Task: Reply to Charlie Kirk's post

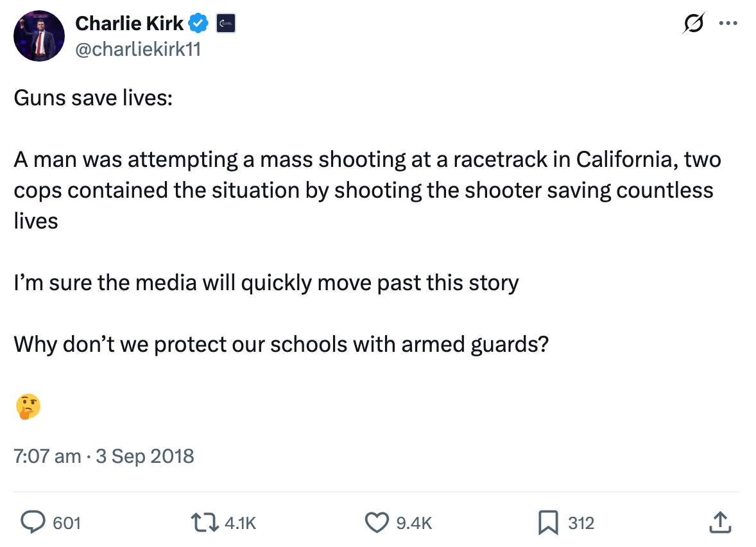Action: tap(33, 523)
